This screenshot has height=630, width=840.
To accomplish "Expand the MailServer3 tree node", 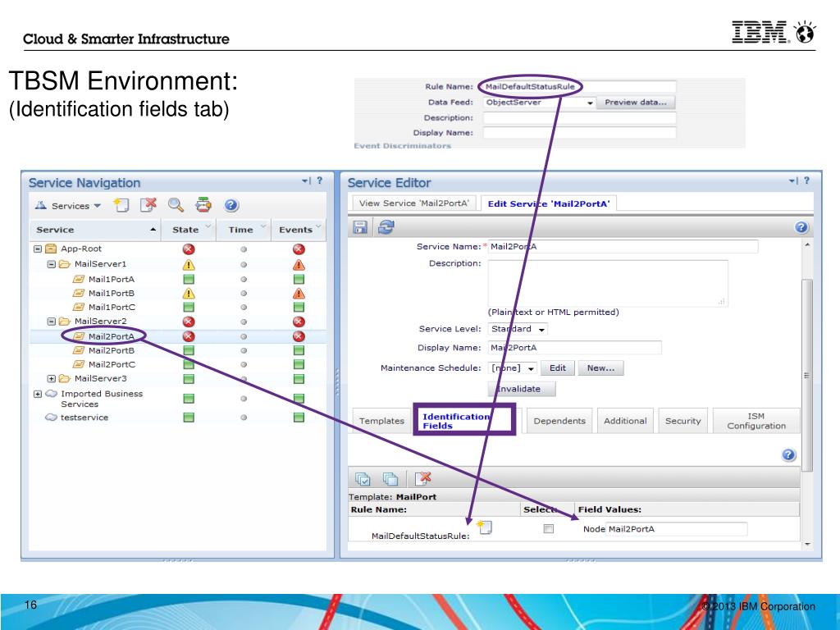I will click(x=52, y=378).
